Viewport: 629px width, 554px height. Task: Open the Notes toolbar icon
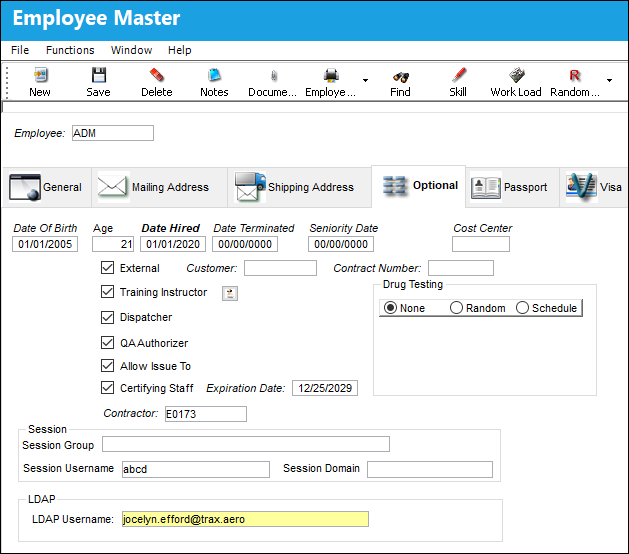214,75
